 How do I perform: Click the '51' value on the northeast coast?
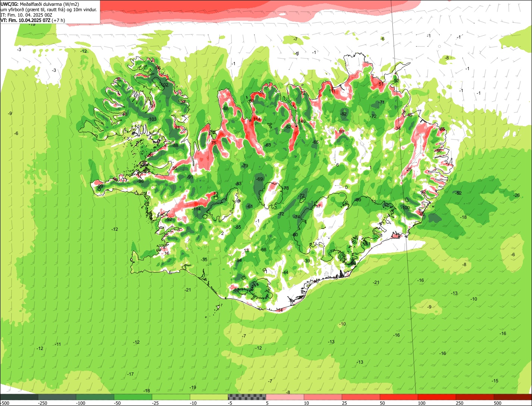click(x=381, y=83)
